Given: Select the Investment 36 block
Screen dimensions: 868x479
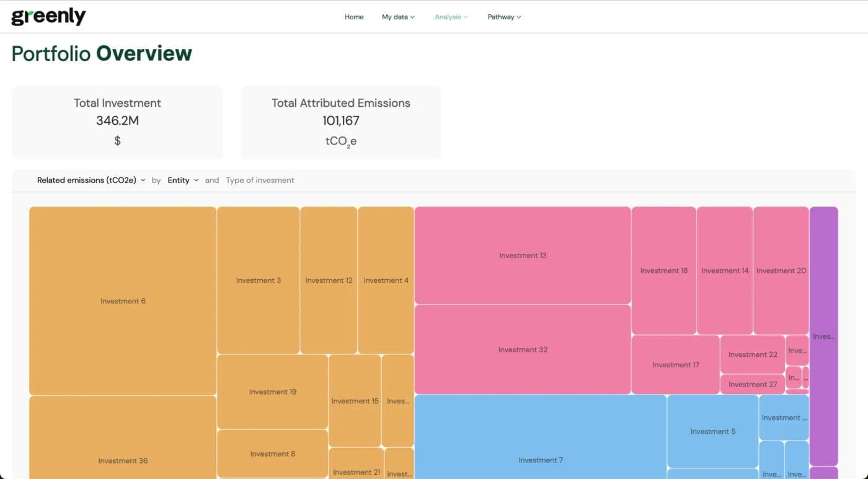Looking at the screenshot, I should [x=122, y=460].
